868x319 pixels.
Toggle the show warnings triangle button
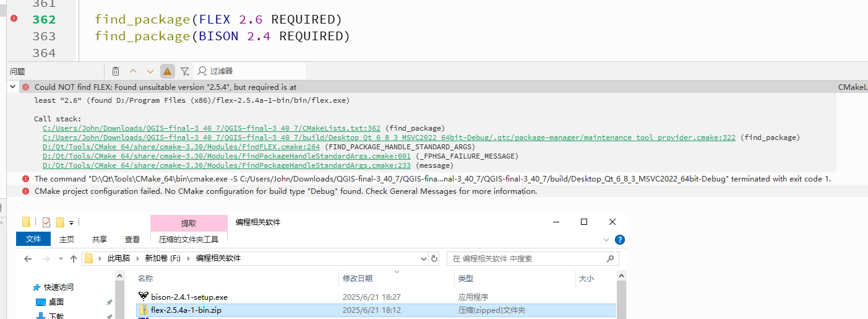pos(167,71)
